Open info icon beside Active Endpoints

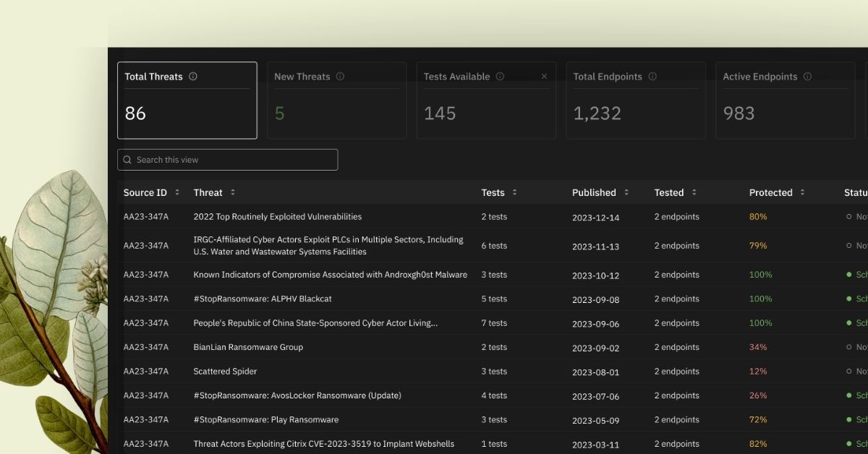tap(807, 77)
